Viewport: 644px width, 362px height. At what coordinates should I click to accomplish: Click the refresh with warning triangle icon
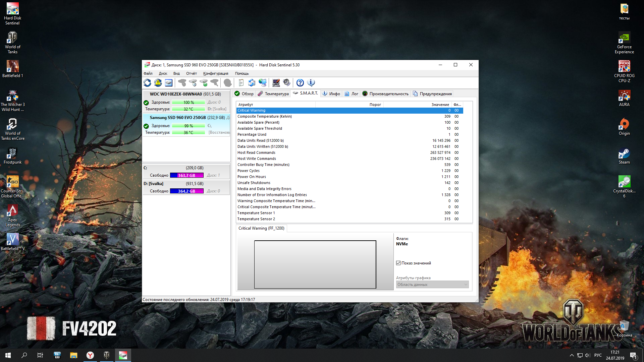(x=158, y=83)
